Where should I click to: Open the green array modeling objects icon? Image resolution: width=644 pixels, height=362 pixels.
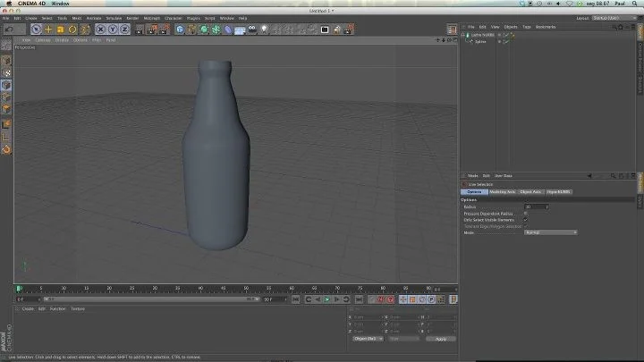pyautogui.click(x=216, y=29)
